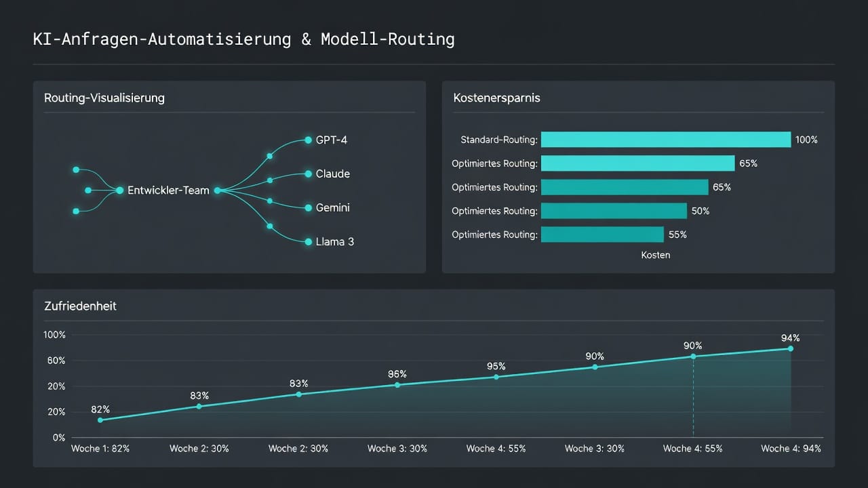Click the 94% data point on chart
This screenshot has width=868, height=488.
[790, 348]
